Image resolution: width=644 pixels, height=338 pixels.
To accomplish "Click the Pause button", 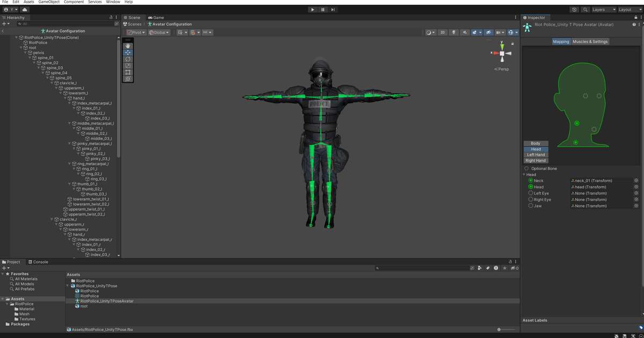I will pos(323,10).
